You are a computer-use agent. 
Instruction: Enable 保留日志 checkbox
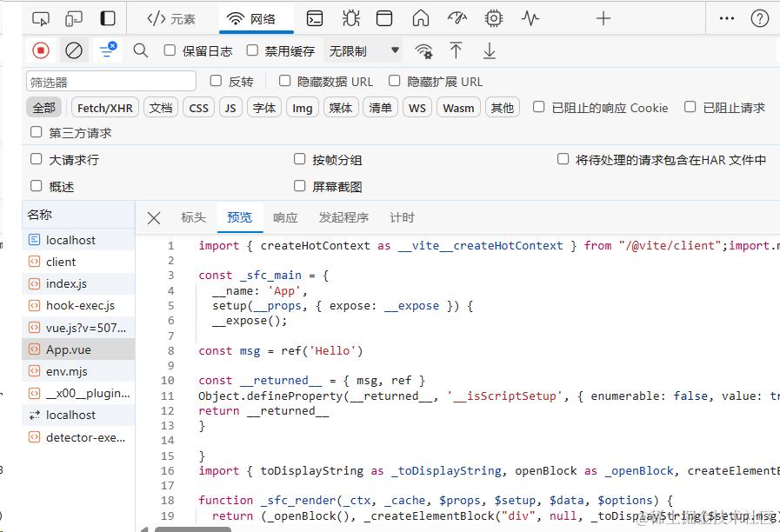click(x=170, y=50)
